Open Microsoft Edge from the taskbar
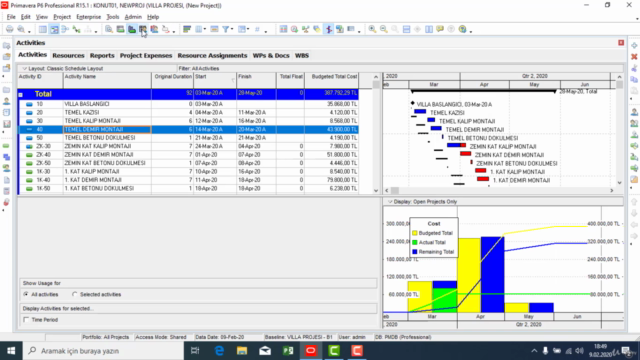 point(219,351)
